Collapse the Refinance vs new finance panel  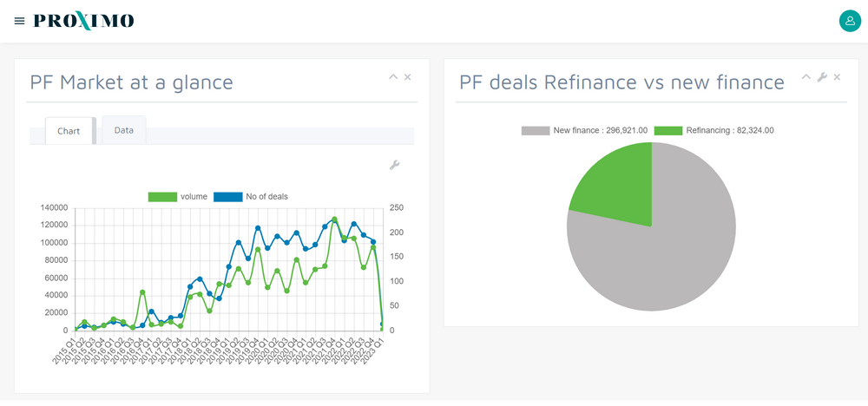pyautogui.click(x=806, y=77)
